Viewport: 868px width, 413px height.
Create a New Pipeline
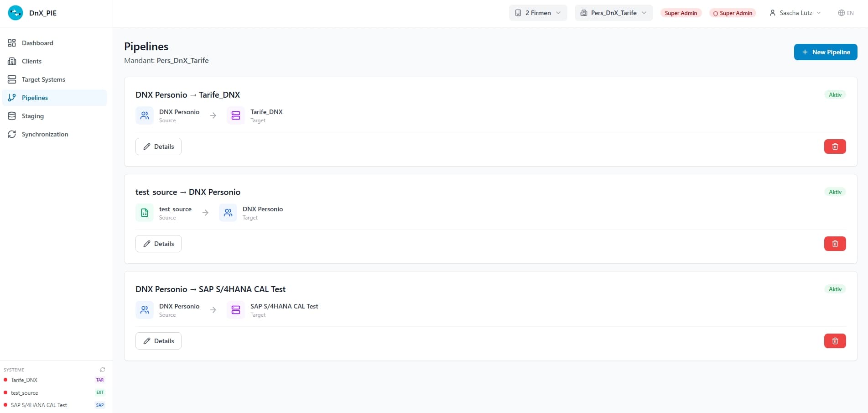pyautogui.click(x=826, y=52)
